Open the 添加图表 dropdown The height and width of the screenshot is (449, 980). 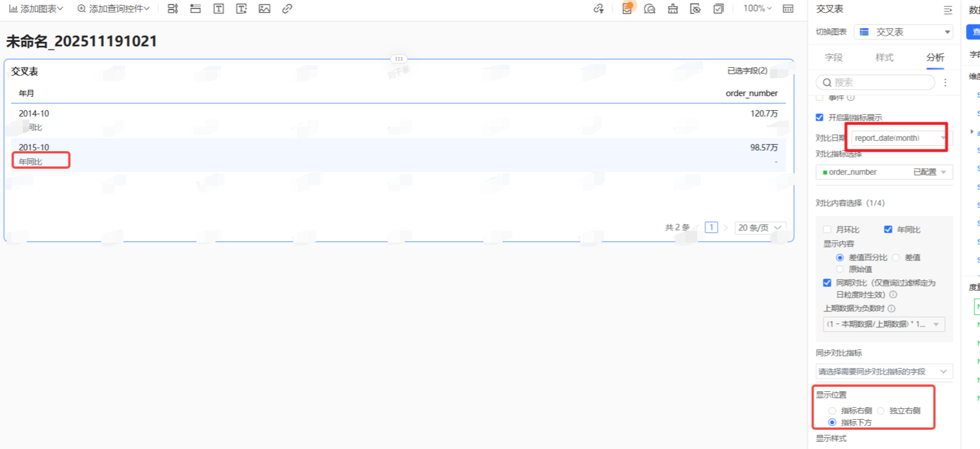(x=37, y=8)
